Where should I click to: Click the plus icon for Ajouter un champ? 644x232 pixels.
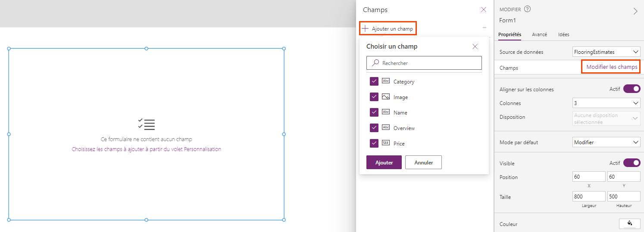365,28
